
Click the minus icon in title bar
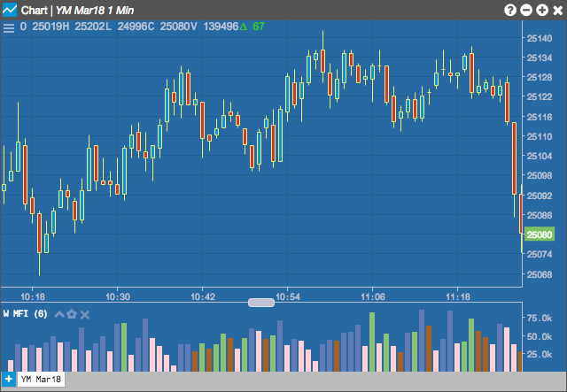click(526, 10)
